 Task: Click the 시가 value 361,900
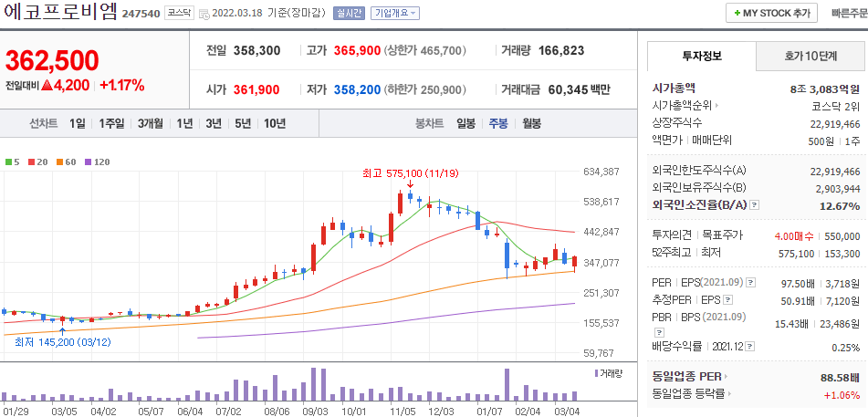256,89
